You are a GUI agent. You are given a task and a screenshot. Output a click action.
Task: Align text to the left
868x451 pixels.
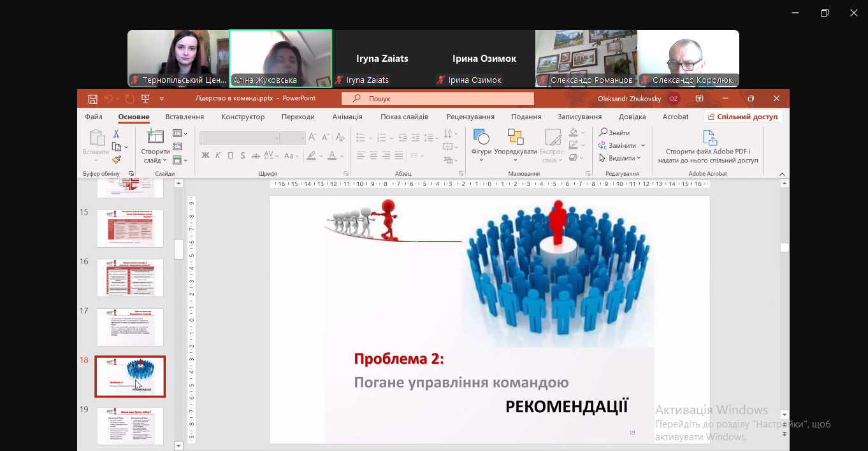[361, 155]
